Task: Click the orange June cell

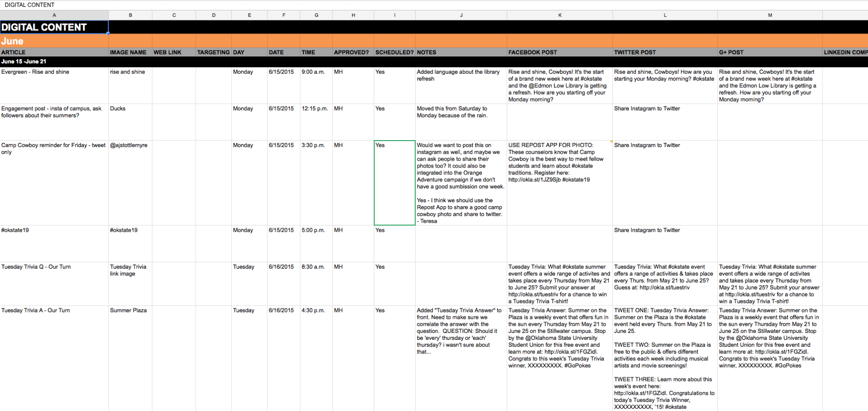Action: (x=54, y=41)
